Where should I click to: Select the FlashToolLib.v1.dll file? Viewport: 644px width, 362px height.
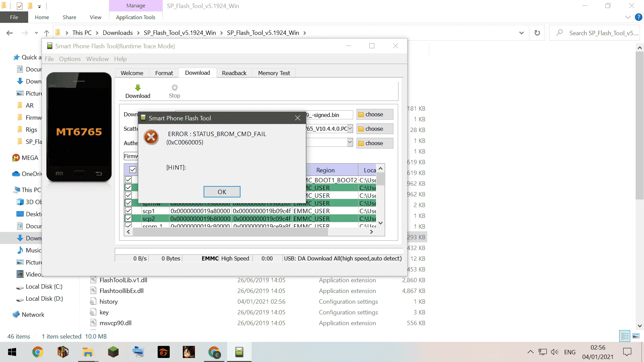coord(123,280)
